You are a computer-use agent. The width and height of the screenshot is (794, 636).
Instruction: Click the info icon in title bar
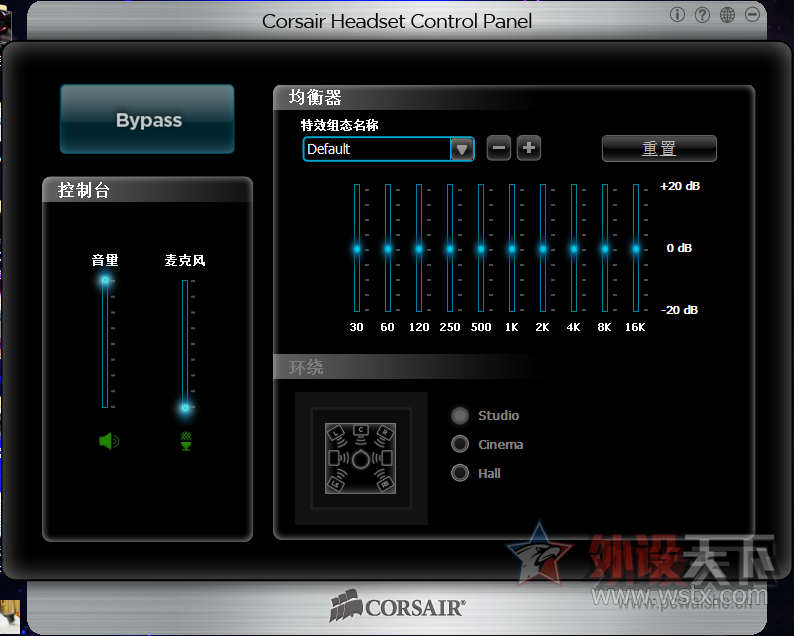(x=677, y=15)
